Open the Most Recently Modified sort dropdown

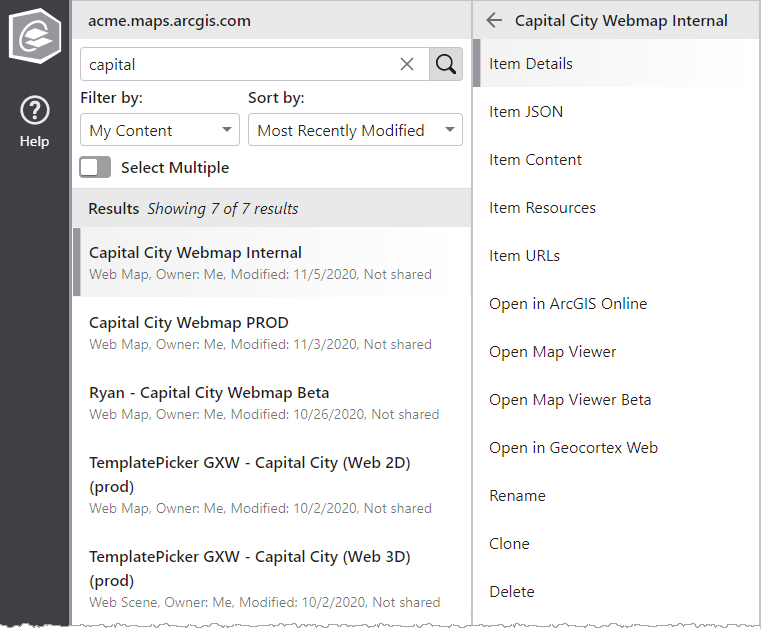click(x=355, y=130)
